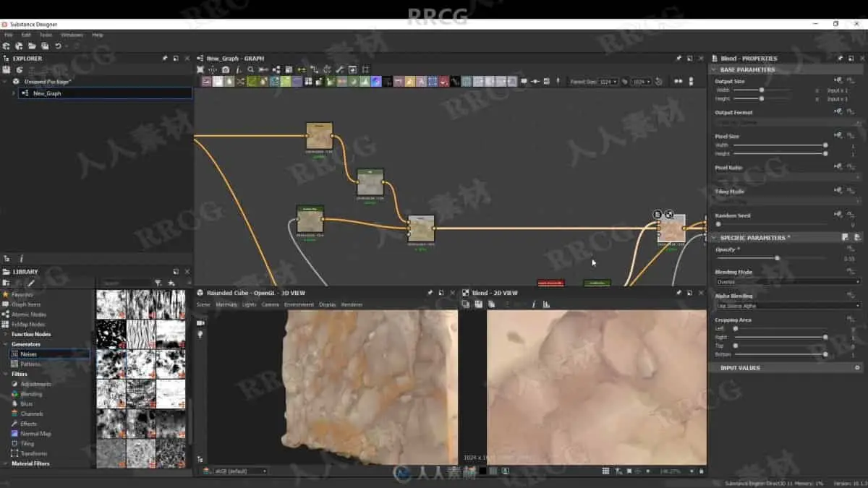This screenshot has height=488, width=868.
Task: Select the top-left noise thumbnail in Library
Action: [111, 304]
